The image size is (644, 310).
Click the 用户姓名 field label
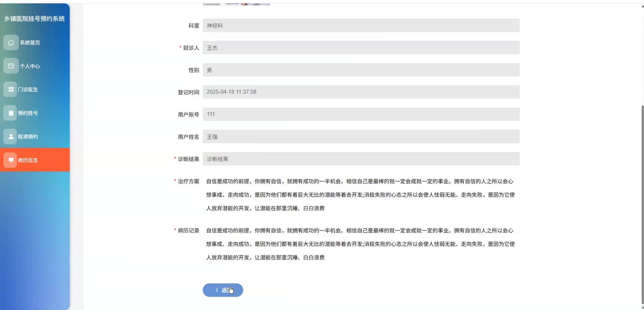pos(188,137)
